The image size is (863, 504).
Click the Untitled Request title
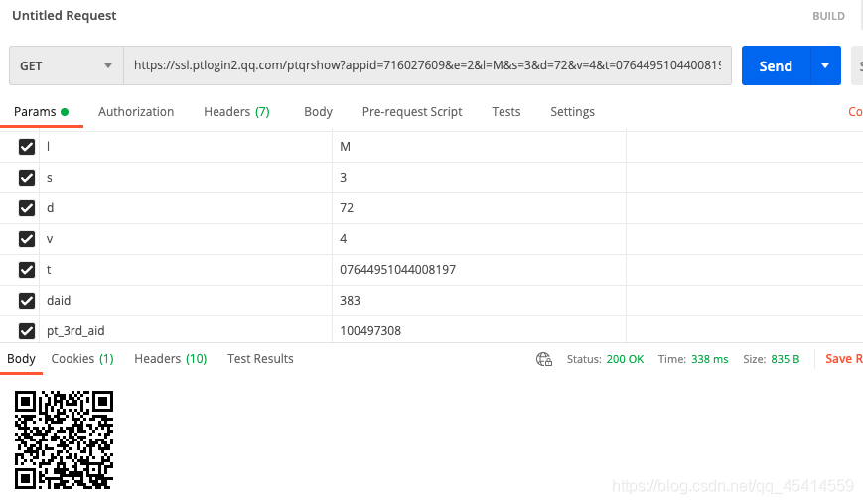click(64, 16)
